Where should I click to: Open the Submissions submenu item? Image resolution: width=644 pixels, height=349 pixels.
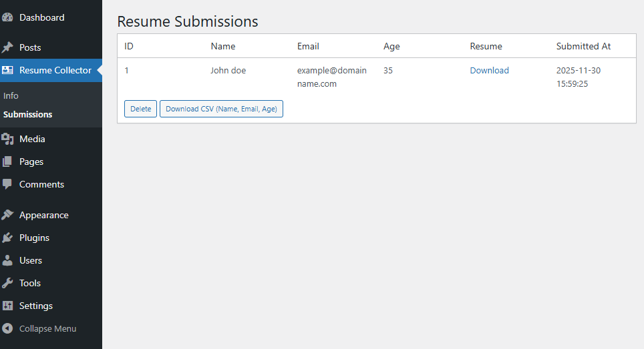point(27,114)
